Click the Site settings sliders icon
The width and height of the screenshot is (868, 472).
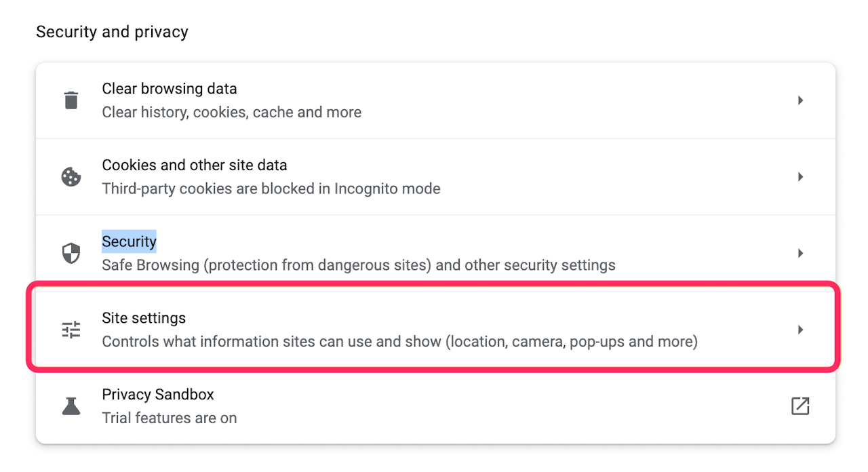pyautogui.click(x=71, y=330)
